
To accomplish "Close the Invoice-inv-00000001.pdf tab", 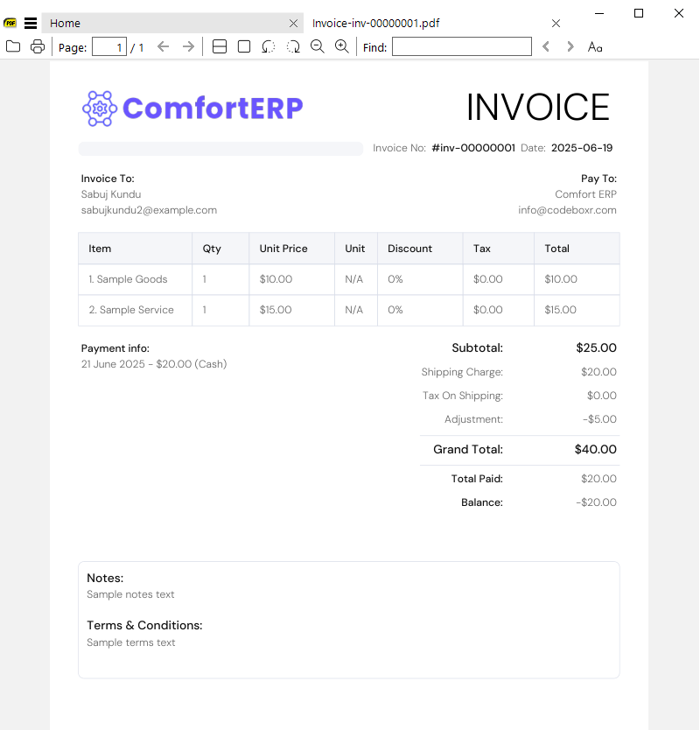I will (x=556, y=24).
